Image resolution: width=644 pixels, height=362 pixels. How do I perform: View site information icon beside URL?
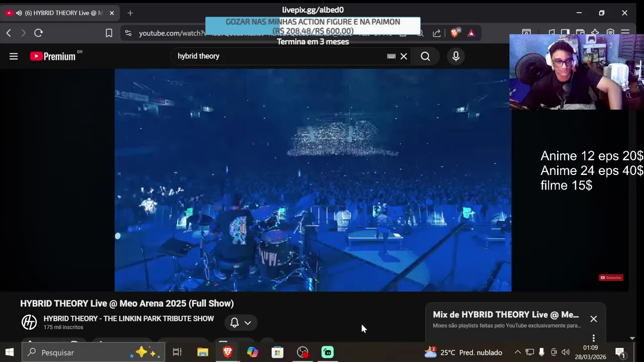coord(128,33)
